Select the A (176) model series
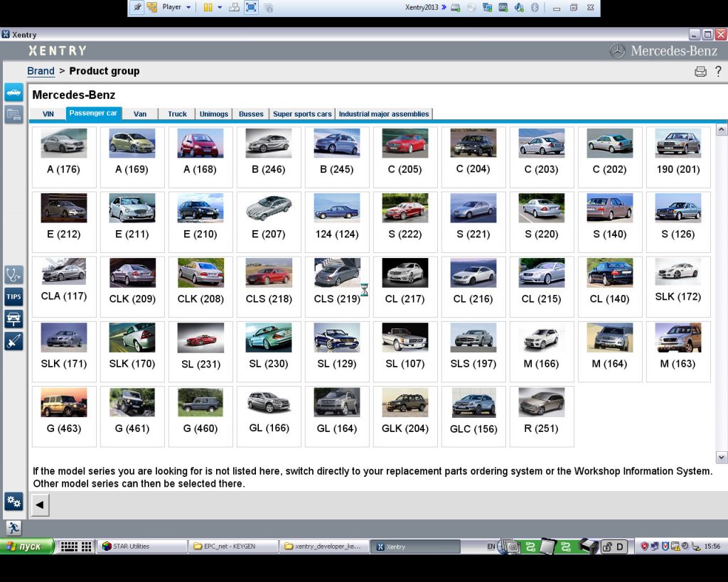The image size is (728, 582). [x=64, y=157]
